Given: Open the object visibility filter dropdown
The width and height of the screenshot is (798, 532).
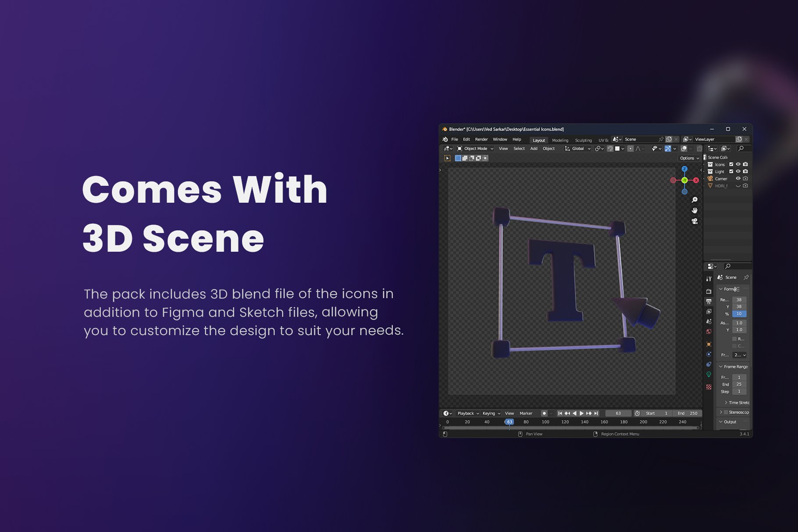Looking at the screenshot, I should pos(656,149).
